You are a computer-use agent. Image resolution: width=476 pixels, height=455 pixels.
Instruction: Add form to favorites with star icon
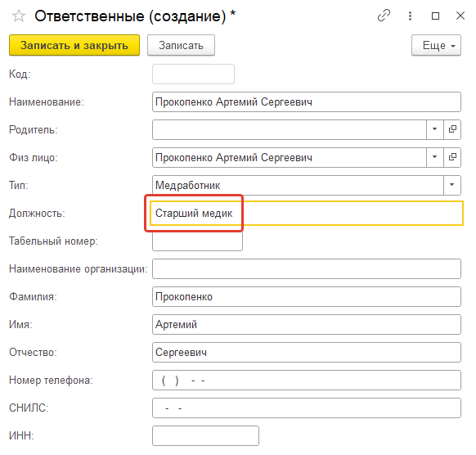tap(19, 16)
